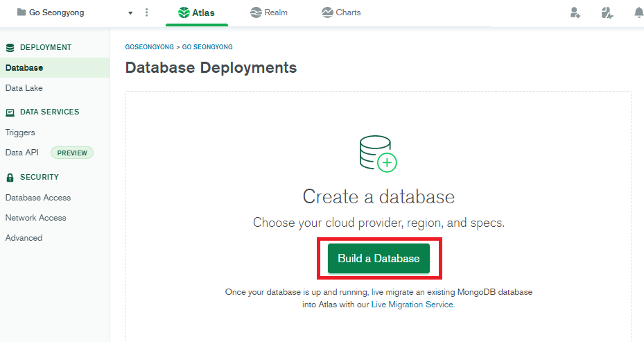The image size is (644, 342).
Task: Click the SECURITY lock icon
Action: point(10,178)
